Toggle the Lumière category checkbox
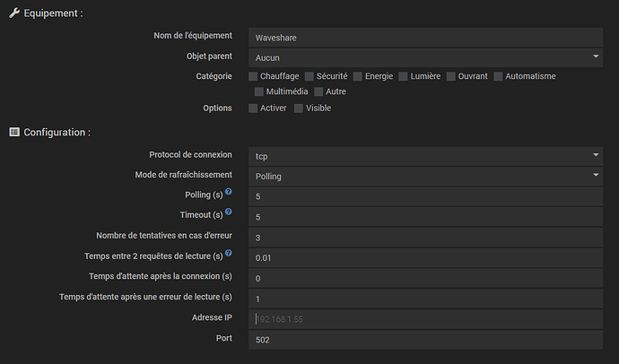 coord(403,76)
